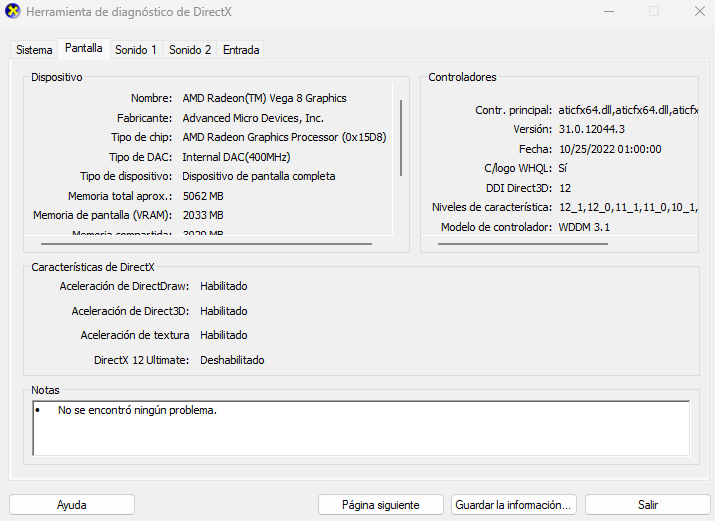Click DirectDraw acceleration 'Habilitado' status
Screen dimensions: 715x521
click(x=223, y=286)
